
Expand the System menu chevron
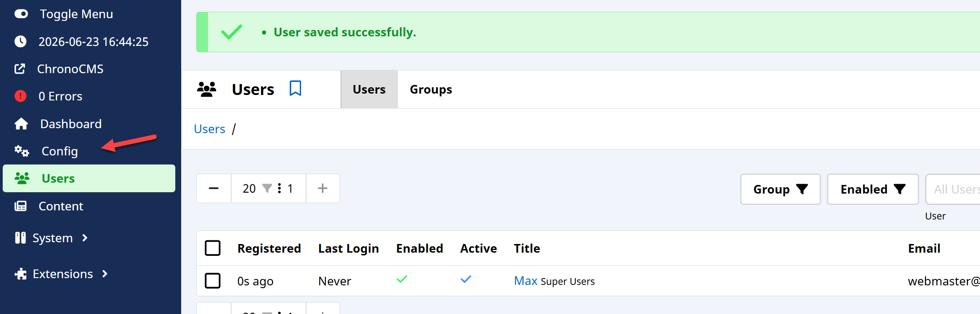pos(85,238)
